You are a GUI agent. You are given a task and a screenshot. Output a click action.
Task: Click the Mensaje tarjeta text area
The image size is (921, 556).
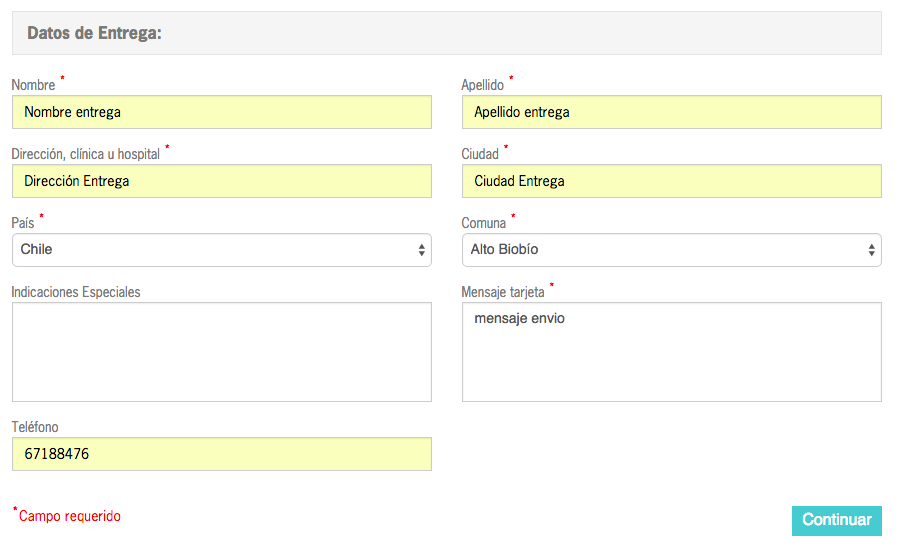point(671,352)
